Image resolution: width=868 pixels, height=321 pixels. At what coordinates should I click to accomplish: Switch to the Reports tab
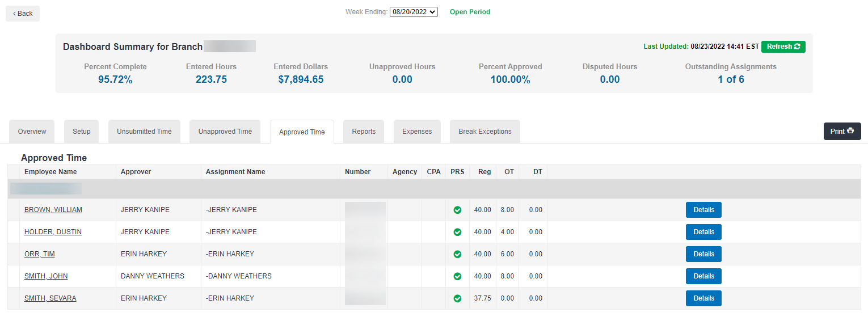(364, 132)
